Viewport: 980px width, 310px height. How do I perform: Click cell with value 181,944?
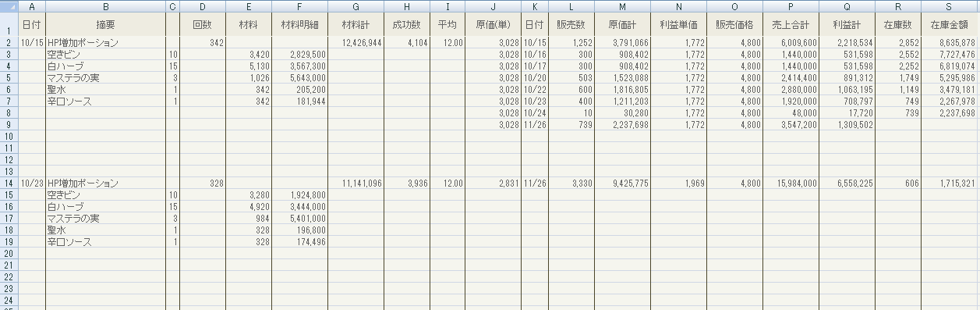coord(300,101)
